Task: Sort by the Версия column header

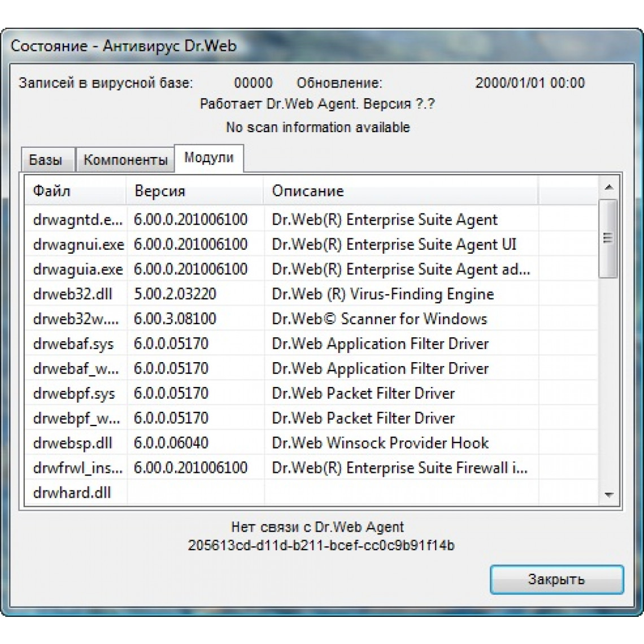Action: 195,191
